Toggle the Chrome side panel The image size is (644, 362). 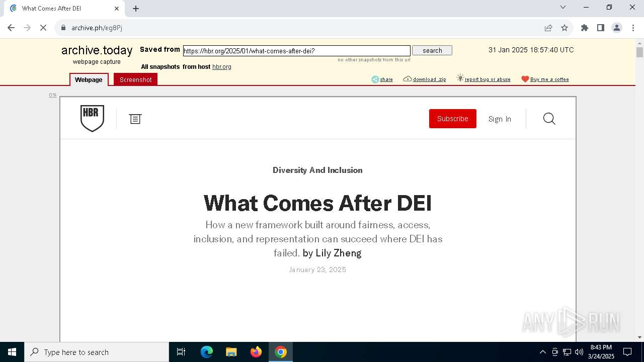[601, 28]
